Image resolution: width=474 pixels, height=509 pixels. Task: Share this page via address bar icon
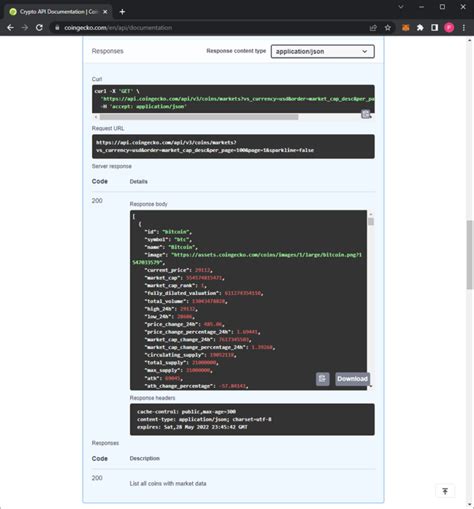tap(373, 28)
